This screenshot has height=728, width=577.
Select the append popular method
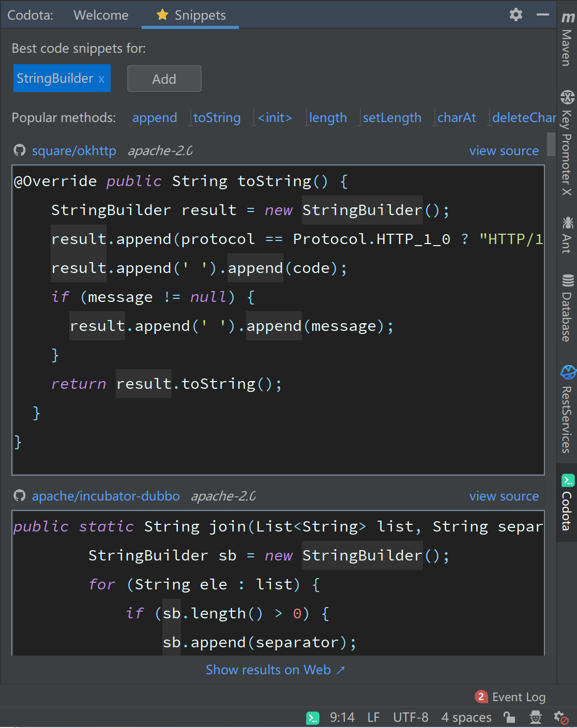coord(155,118)
